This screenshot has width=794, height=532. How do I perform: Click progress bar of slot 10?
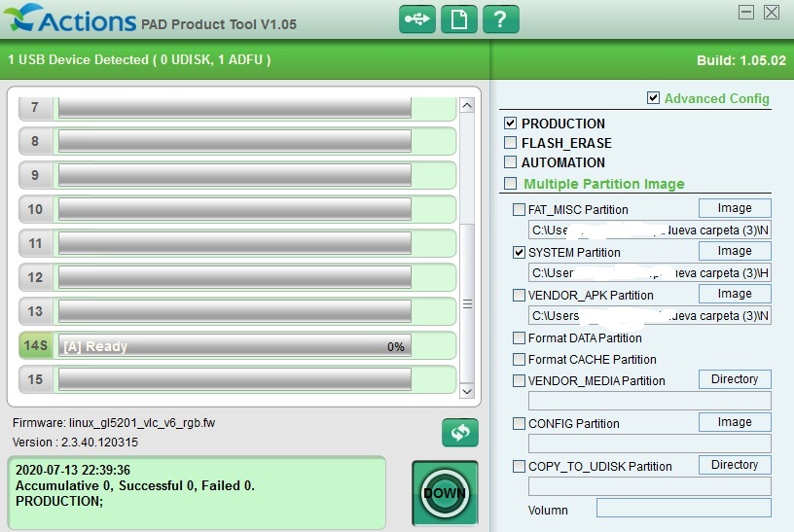click(235, 209)
